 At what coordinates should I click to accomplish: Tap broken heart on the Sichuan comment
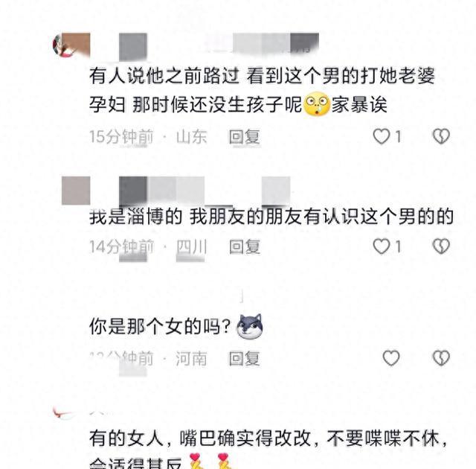click(441, 246)
